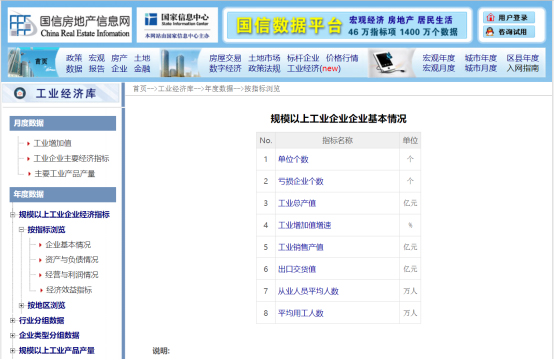Open the 亏损企业个数 indicator
This screenshot has height=360, width=554.
pos(301,181)
